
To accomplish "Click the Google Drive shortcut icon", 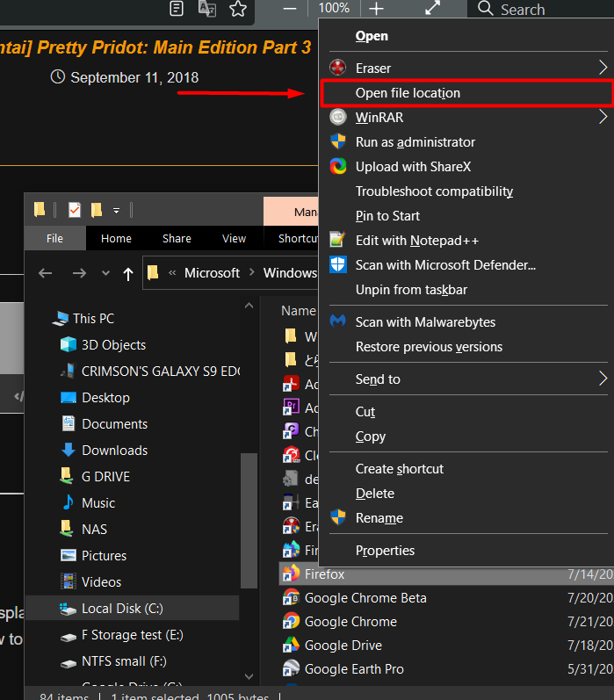I will click(x=292, y=646).
